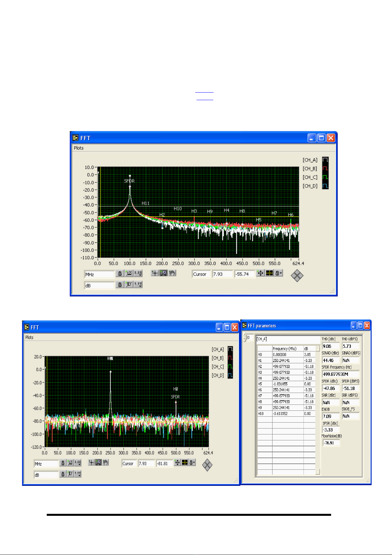This screenshot has width=392, height=555.
Task: Click CH_C green plot swatch in lower FFT legend
Action: [230, 367]
